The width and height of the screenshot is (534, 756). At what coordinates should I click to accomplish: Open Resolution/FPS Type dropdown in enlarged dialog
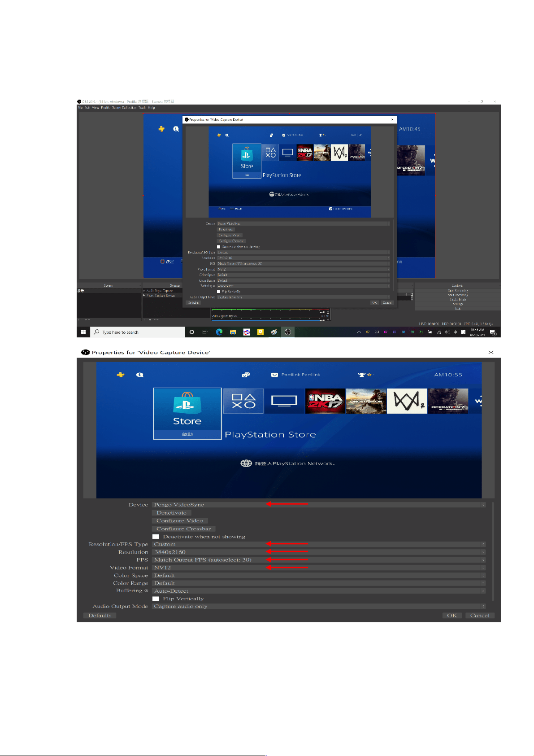coord(319,544)
